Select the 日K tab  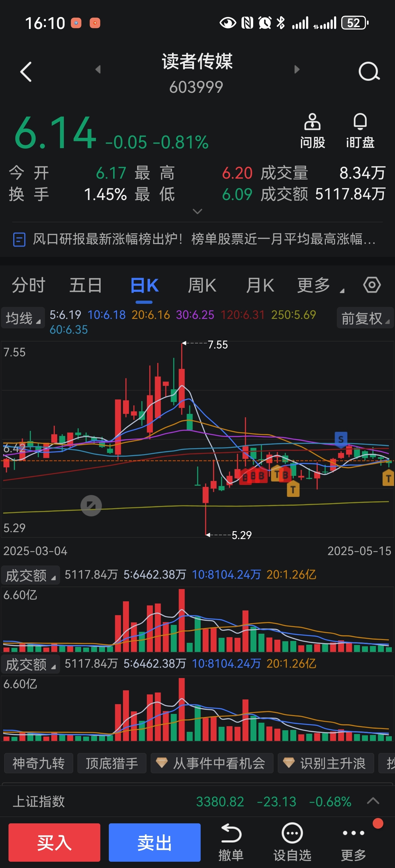click(144, 286)
